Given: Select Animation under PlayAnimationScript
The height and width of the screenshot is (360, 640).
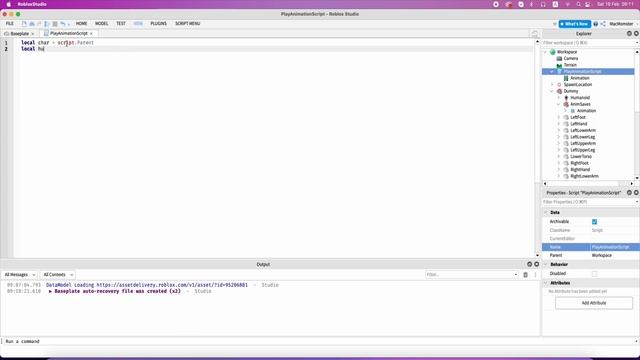Looking at the screenshot, I should [580, 78].
